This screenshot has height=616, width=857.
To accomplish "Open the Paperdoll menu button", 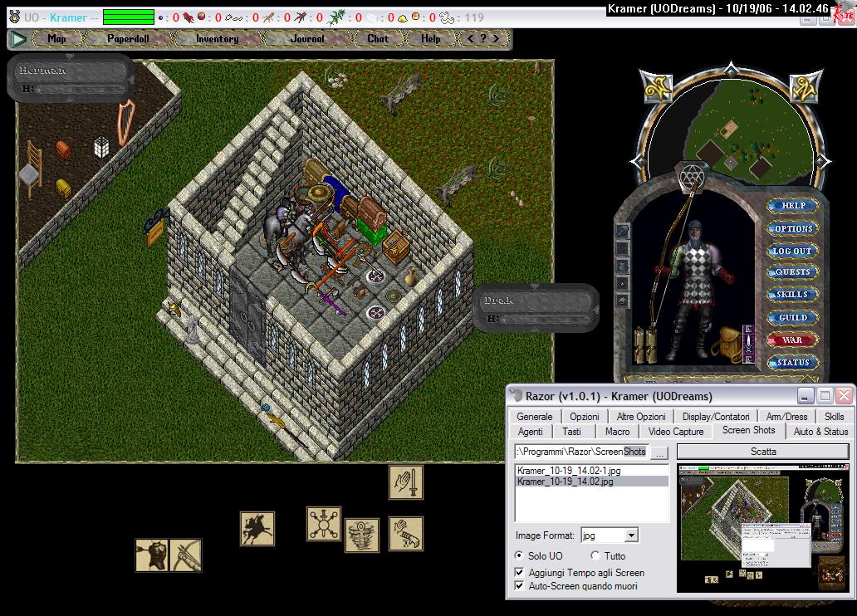I will 128,39.
